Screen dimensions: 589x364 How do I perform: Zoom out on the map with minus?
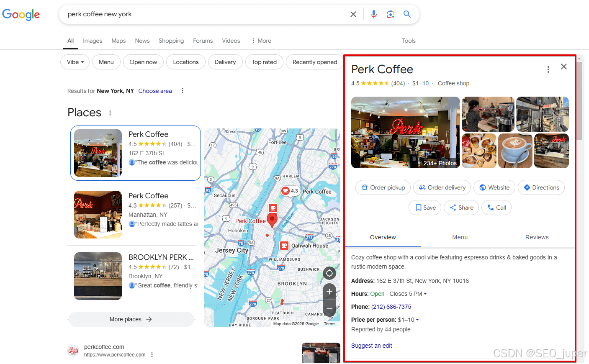(329, 309)
